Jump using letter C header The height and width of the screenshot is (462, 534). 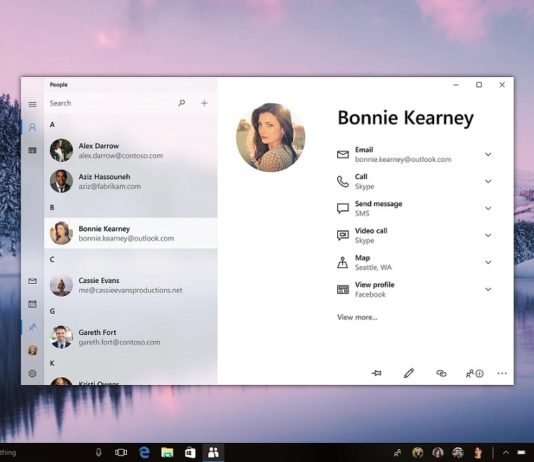pos(52,259)
